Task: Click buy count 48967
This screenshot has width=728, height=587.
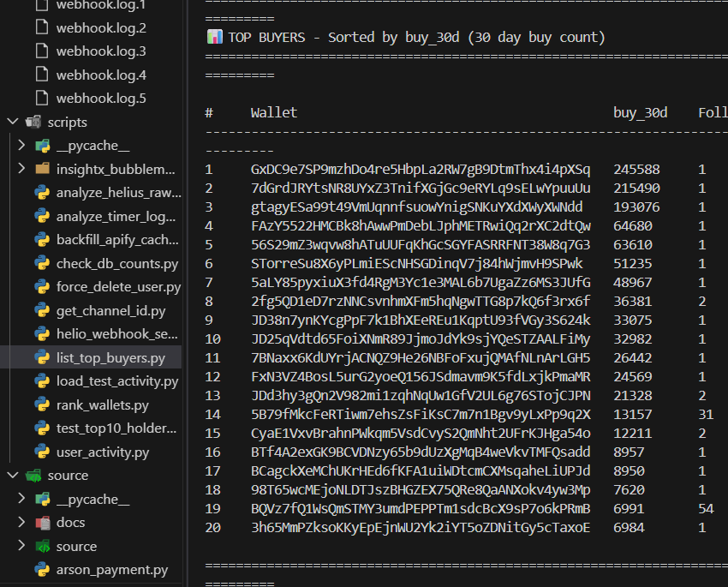Action: [633, 283]
